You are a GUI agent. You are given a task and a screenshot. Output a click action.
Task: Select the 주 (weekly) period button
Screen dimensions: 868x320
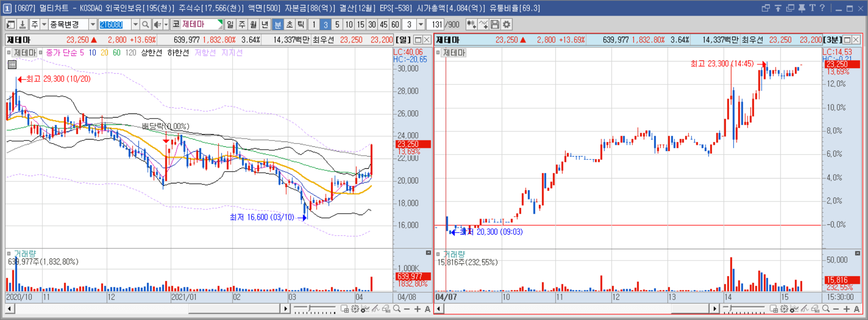[x=242, y=24]
